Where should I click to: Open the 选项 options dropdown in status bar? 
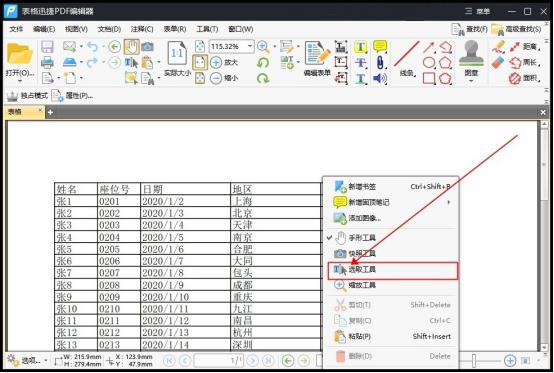coord(27,360)
